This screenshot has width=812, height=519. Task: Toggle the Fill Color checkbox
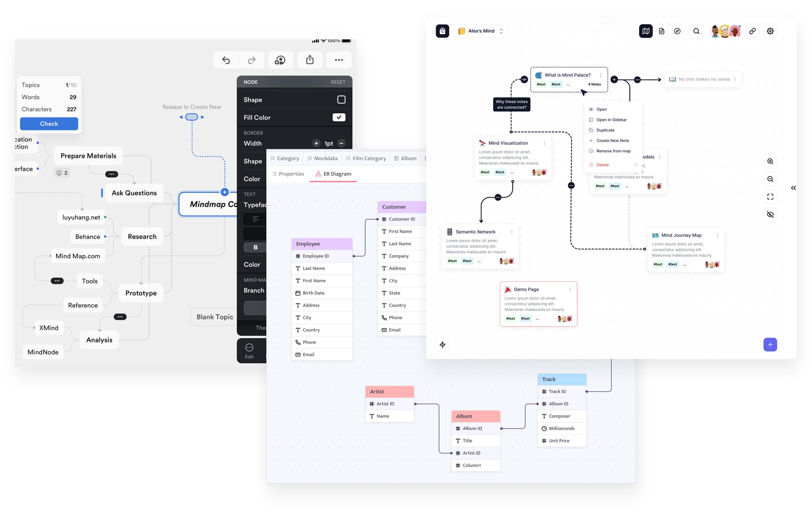[x=339, y=117]
